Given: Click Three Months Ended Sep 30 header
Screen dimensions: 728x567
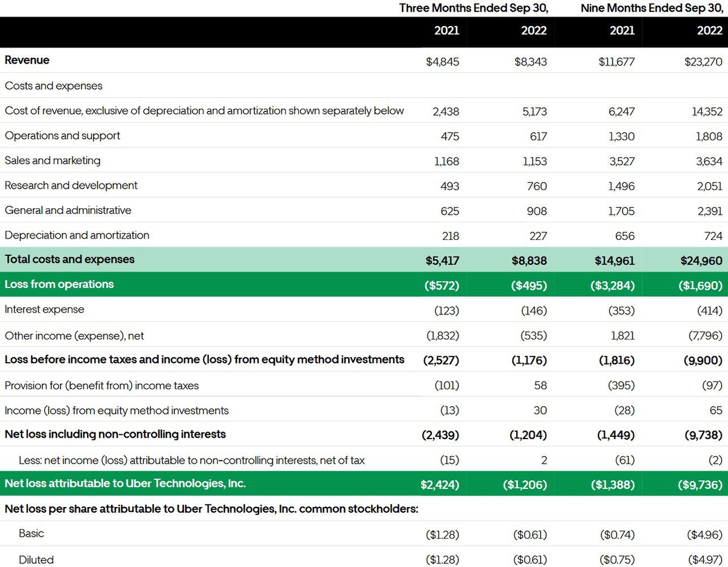Looking at the screenshot, I should (474, 8).
